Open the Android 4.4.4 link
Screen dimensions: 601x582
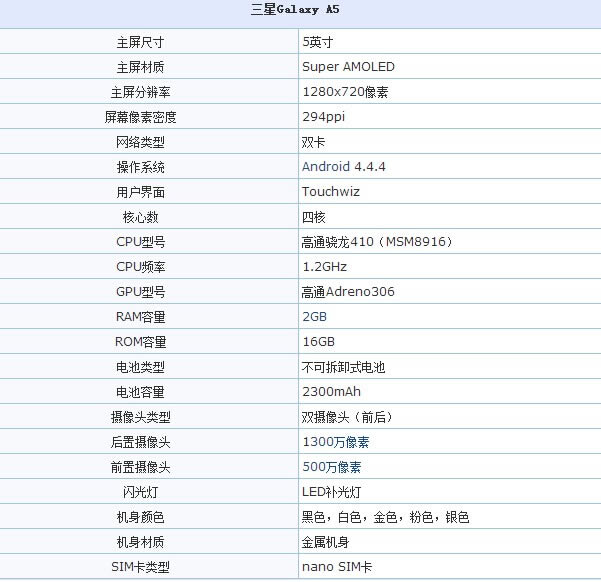click(x=343, y=167)
